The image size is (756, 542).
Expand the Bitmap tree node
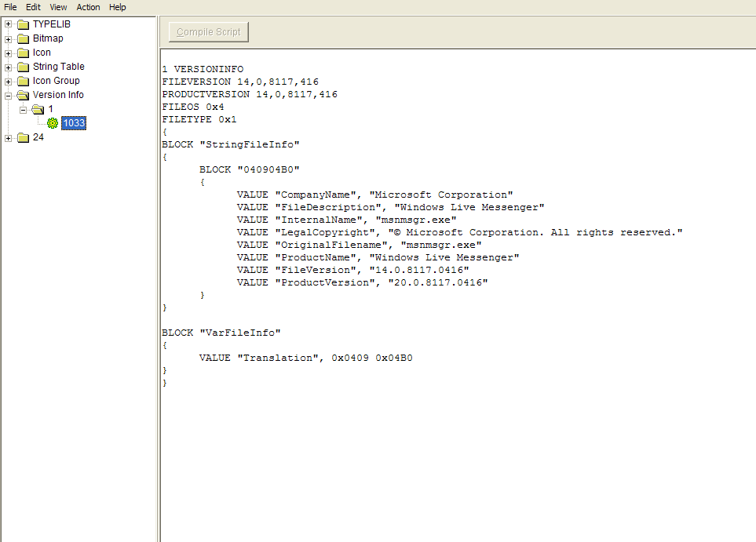tap(8, 39)
